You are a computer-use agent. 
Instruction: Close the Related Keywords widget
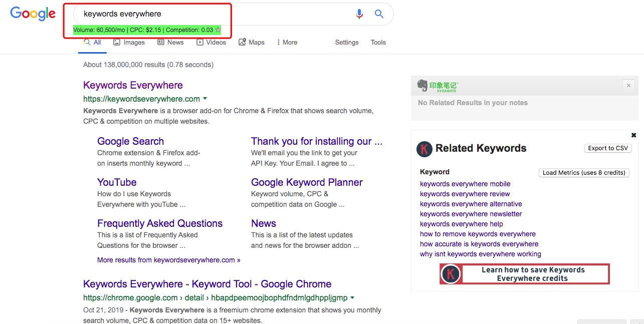(x=633, y=135)
